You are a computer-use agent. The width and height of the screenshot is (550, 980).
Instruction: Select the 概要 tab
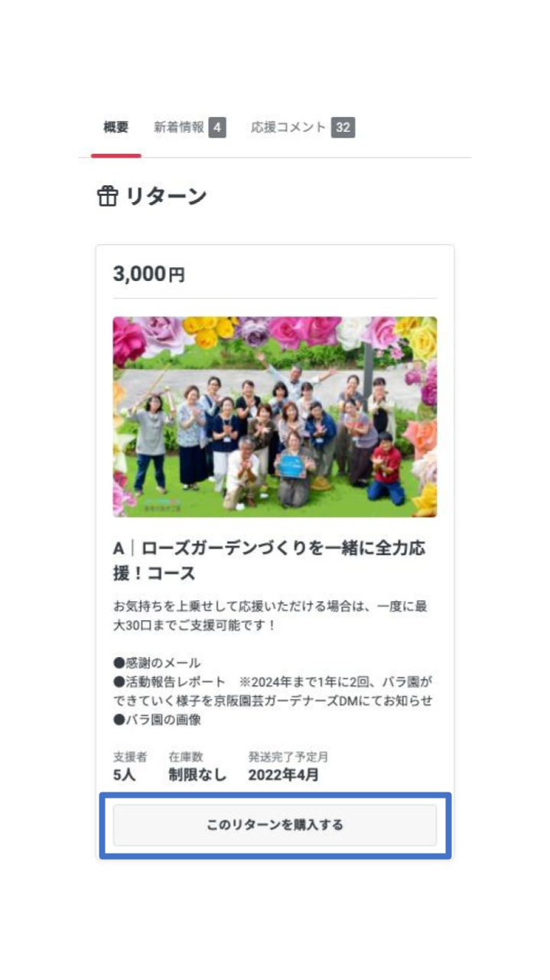coord(116,128)
